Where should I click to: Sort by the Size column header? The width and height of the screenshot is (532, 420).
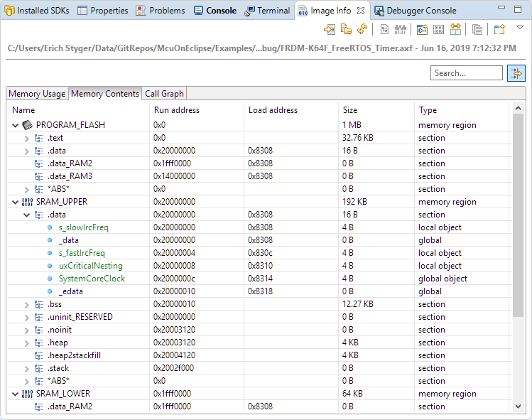376,110
